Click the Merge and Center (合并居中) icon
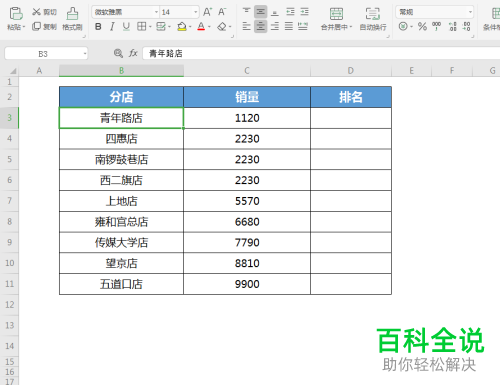The height and width of the screenshot is (385, 500). click(x=336, y=14)
